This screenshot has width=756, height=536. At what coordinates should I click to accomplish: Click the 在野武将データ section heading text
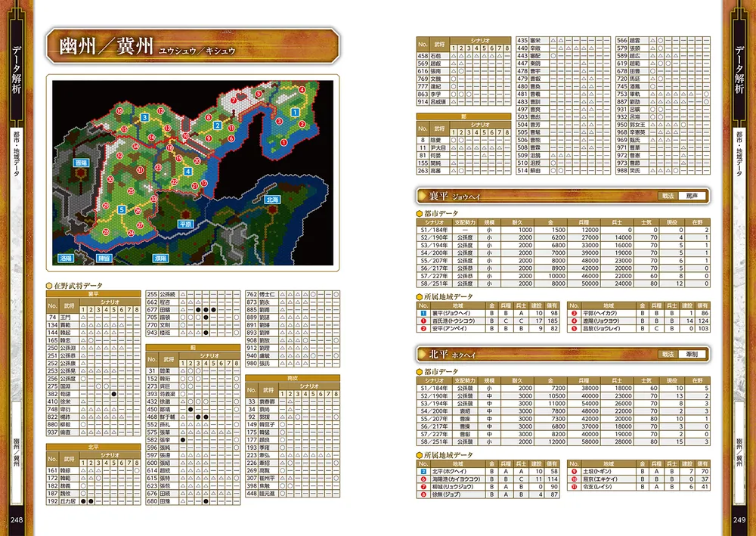point(78,286)
